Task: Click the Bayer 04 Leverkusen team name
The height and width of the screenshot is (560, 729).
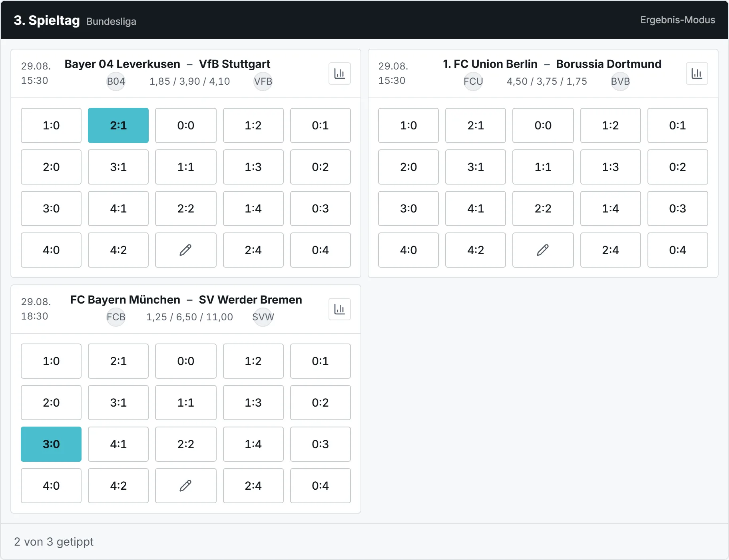Action: point(122,64)
